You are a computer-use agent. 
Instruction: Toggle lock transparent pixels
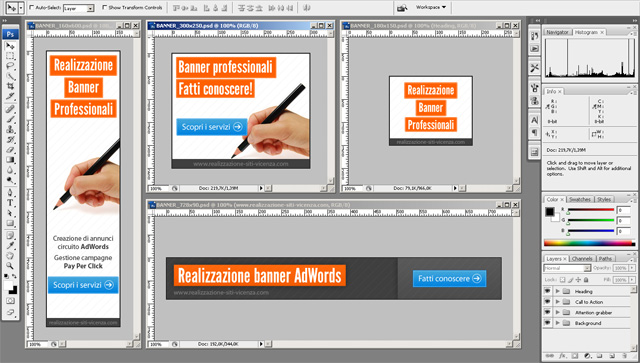click(x=562, y=280)
